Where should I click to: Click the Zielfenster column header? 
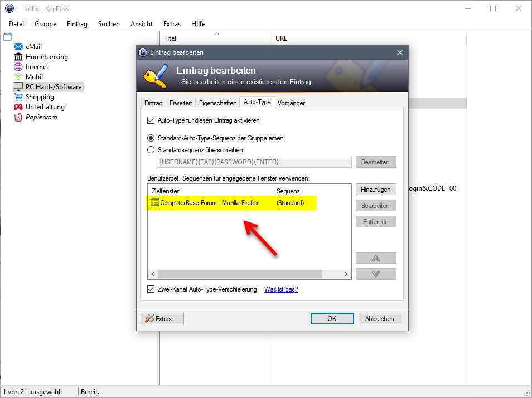[x=210, y=191]
